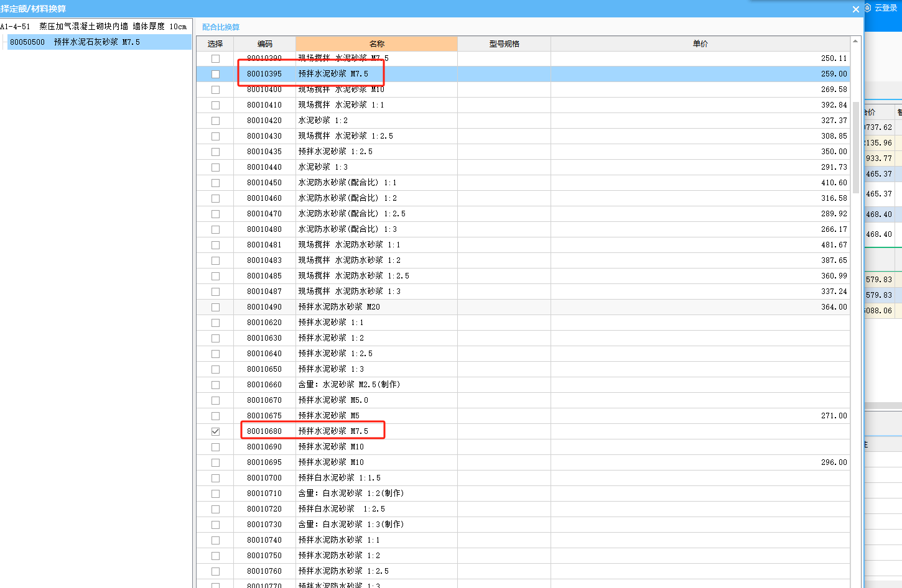Check the box for code 80010400
902x588 pixels.
click(x=215, y=90)
